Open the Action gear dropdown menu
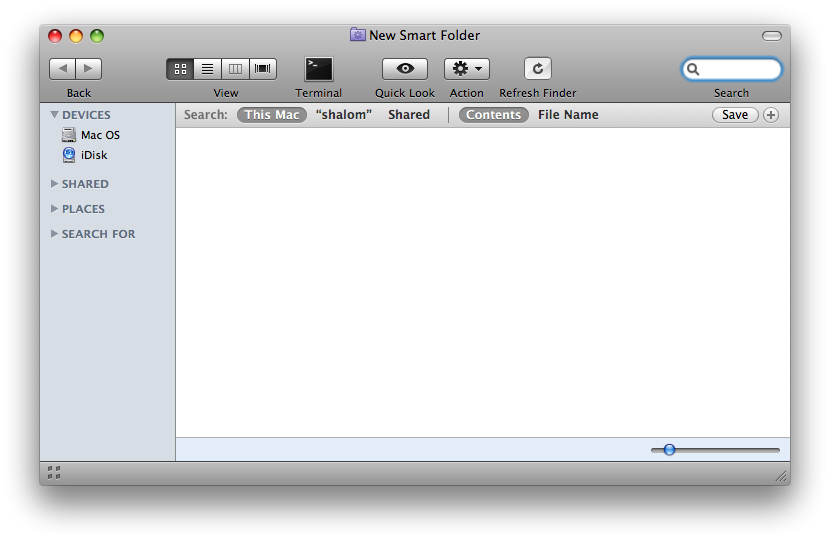The height and width of the screenshot is (540, 830). point(467,69)
